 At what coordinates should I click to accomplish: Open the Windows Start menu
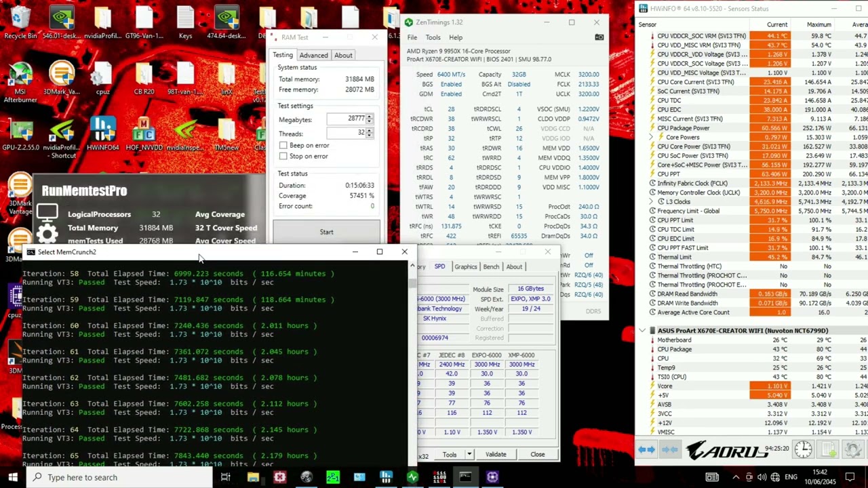[x=13, y=477]
